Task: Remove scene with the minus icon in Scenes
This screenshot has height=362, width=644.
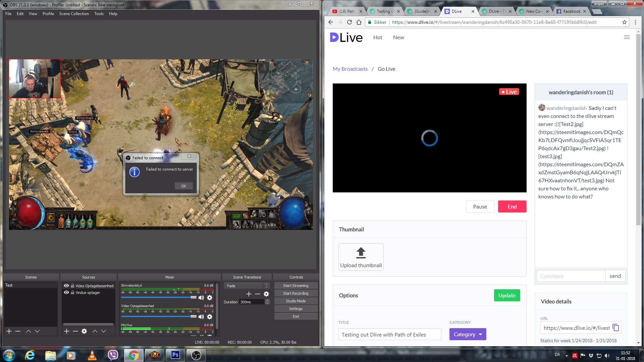Action: (18, 331)
